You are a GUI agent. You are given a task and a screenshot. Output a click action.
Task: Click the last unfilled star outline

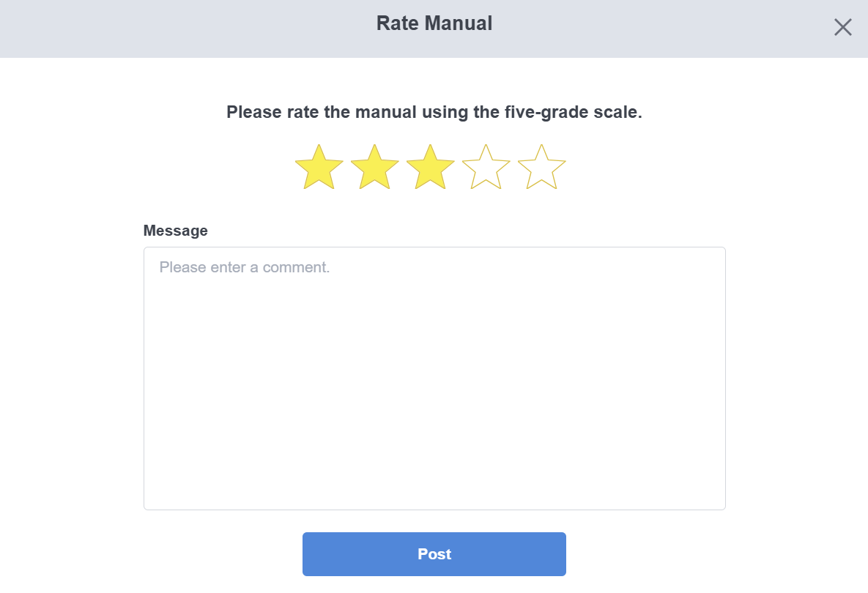point(542,168)
